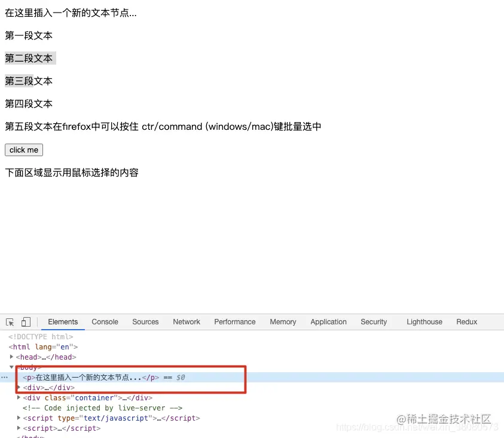Open the Elements tab
Image resolution: width=504 pixels, height=438 pixels.
(63, 322)
